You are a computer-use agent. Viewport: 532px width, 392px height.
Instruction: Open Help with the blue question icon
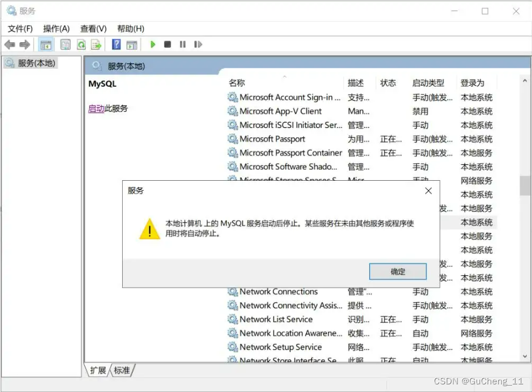pos(116,45)
